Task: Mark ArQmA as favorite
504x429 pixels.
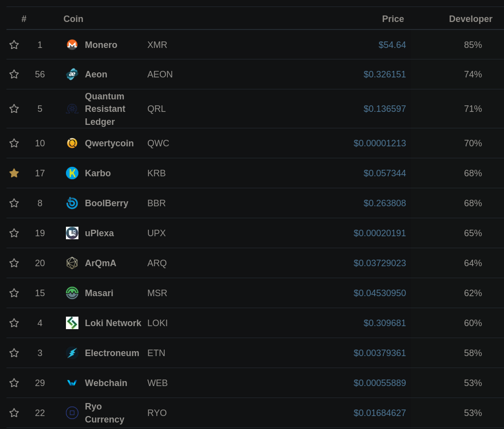Action: tap(14, 263)
